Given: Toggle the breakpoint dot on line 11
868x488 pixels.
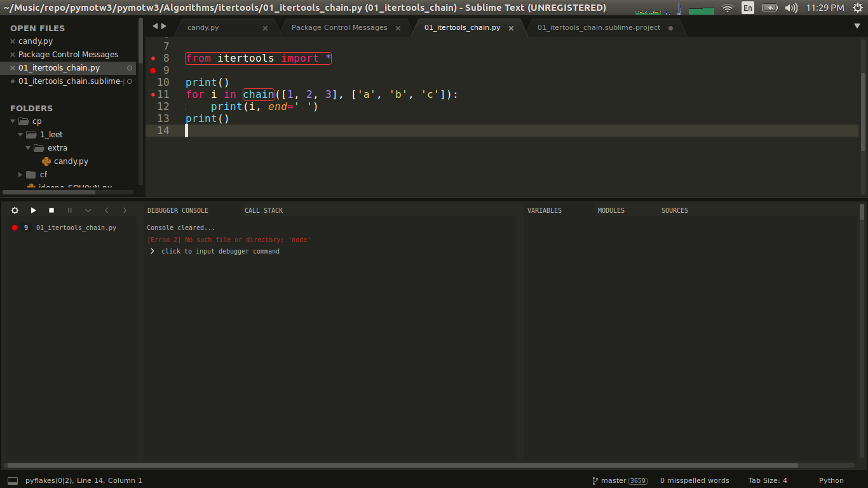Looking at the screenshot, I should pos(153,94).
